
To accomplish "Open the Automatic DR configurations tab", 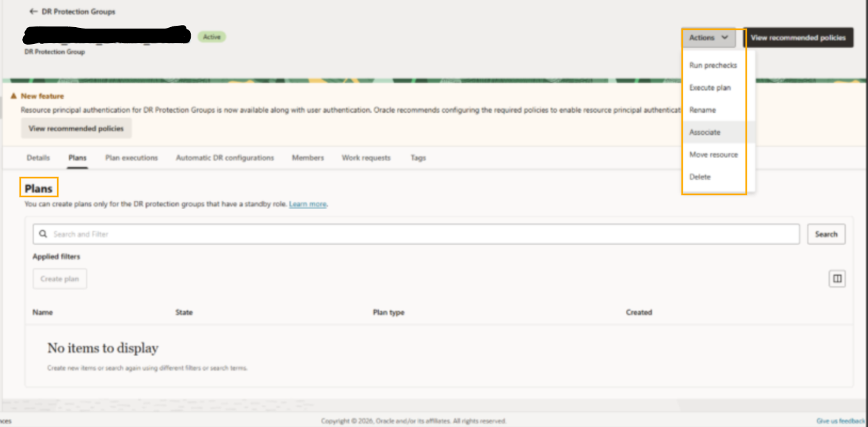I will point(225,157).
